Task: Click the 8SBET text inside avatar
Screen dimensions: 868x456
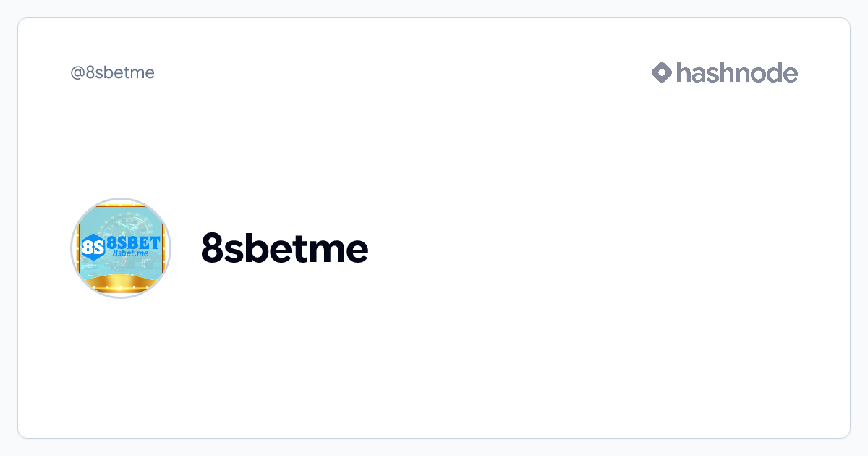Action: pos(132,242)
